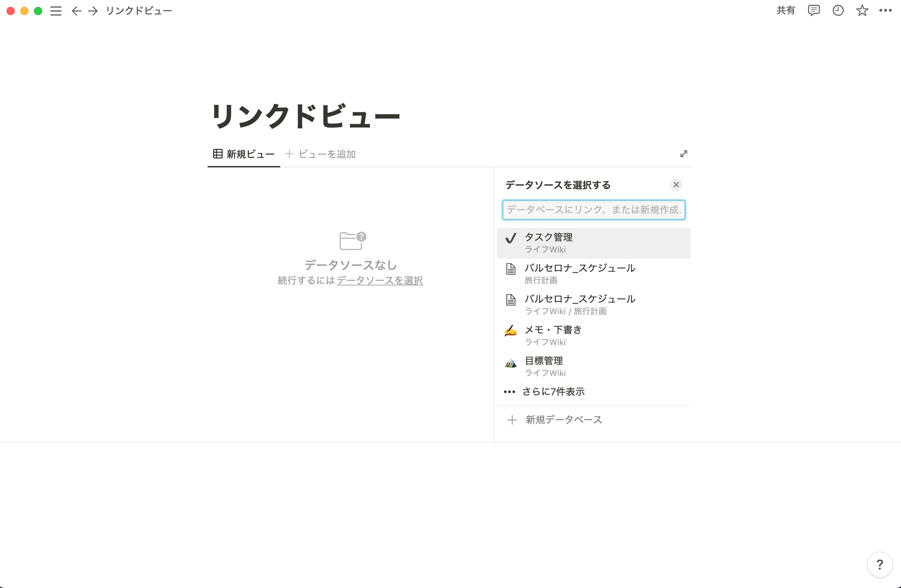Select the 新規ビュー tab

244,154
